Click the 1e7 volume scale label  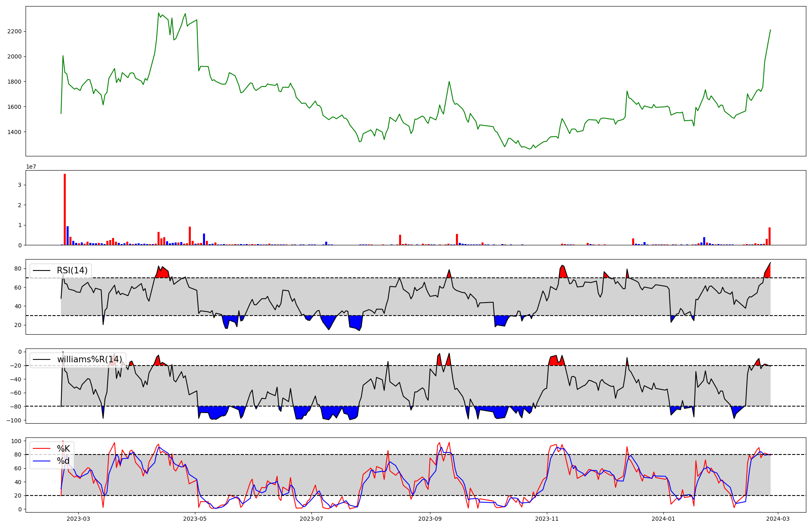[x=31, y=167]
